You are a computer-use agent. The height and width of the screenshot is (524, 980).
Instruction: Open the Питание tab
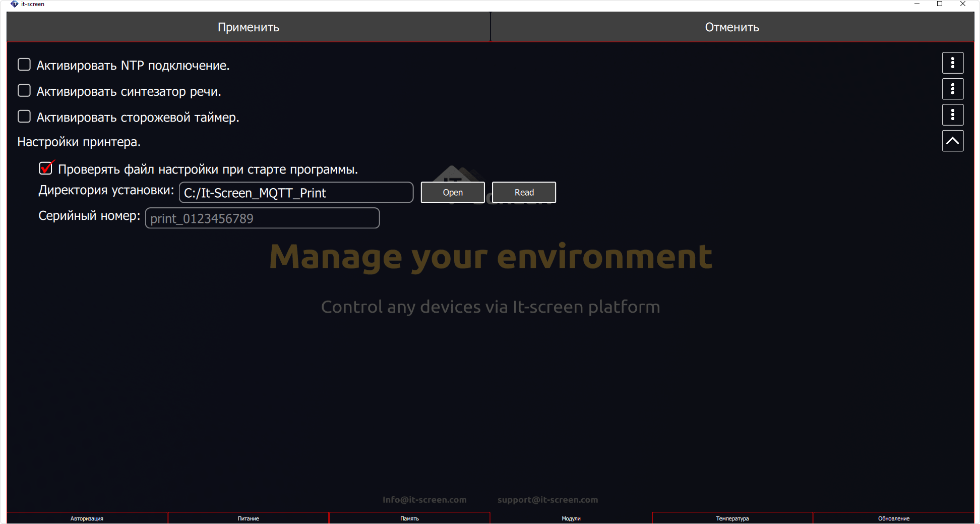(x=248, y=518)
